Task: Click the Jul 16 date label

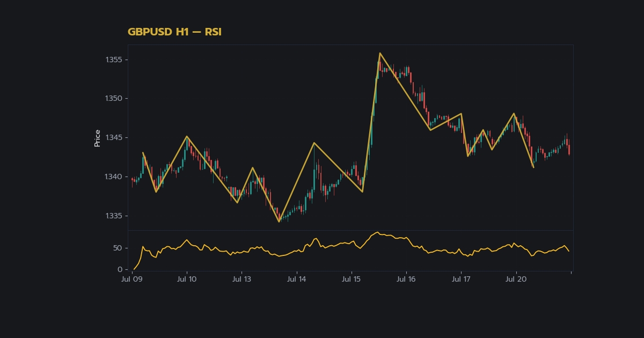Action: 406,280
